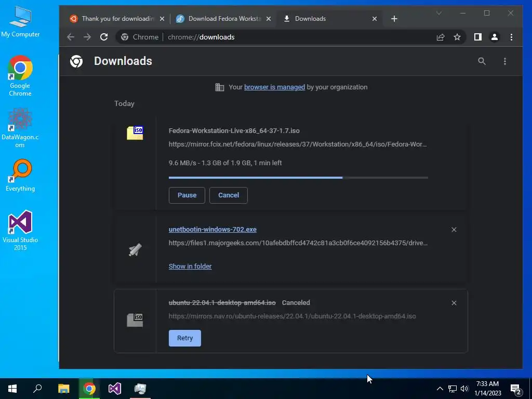Expand the tab search dropdown arrow
Screen dimensions: 532x399
pyautogui.click(x=438, y=13)
